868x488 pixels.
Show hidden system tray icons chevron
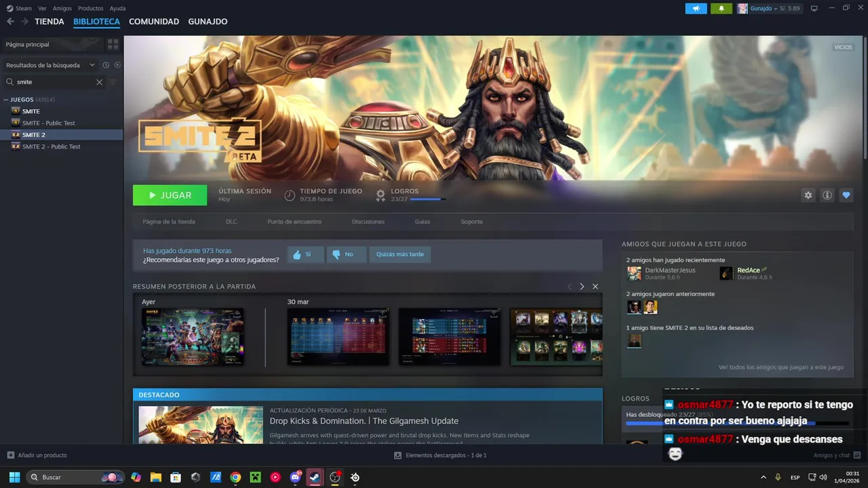tap(763, 477)
